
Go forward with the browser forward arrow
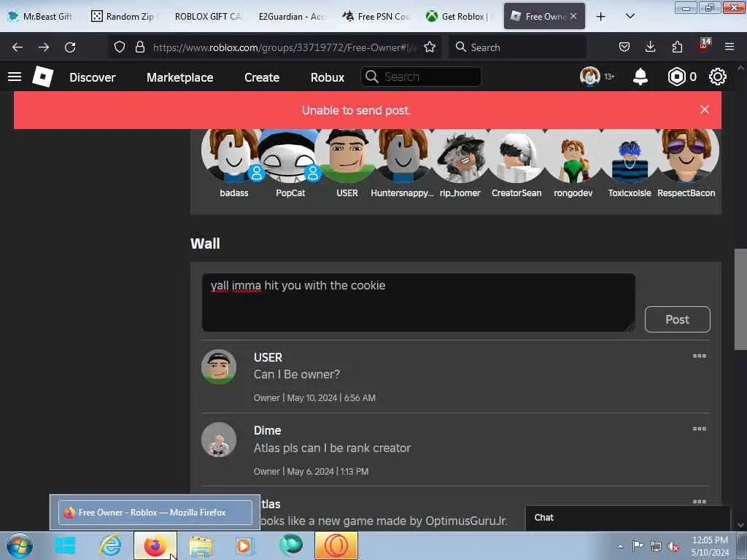pos(44,47)
